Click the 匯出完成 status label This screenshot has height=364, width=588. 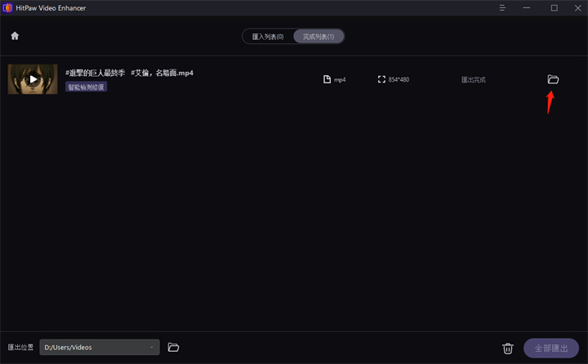pyautogui.click(x=474, y=80)
